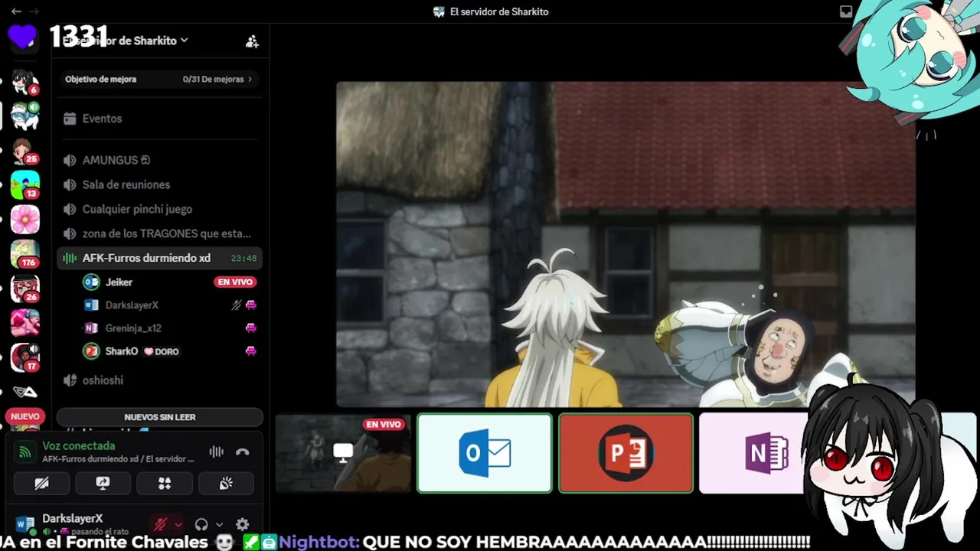The image size is (980, 551).
Task: Select SharkO DORO in voice channel
Action: point(170,351)
